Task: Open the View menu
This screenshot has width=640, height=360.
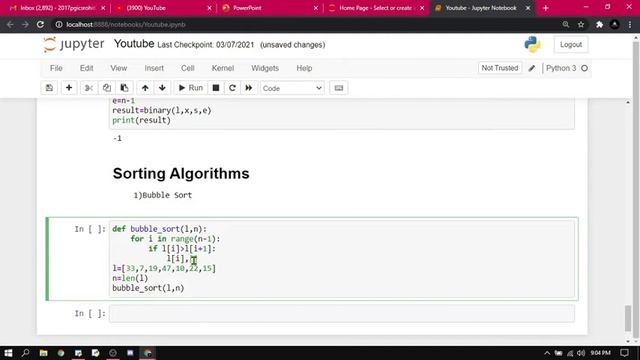Action: (119, 68)
